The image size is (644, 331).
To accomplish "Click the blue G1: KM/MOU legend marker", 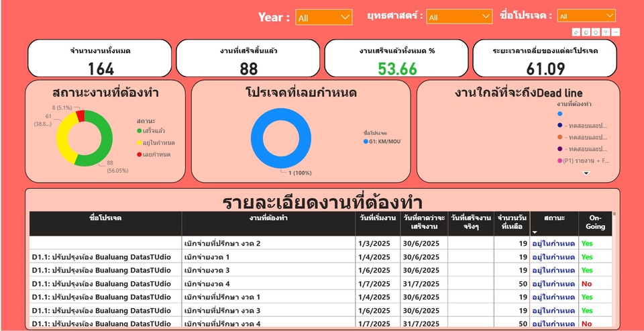I will coord(366,142).
